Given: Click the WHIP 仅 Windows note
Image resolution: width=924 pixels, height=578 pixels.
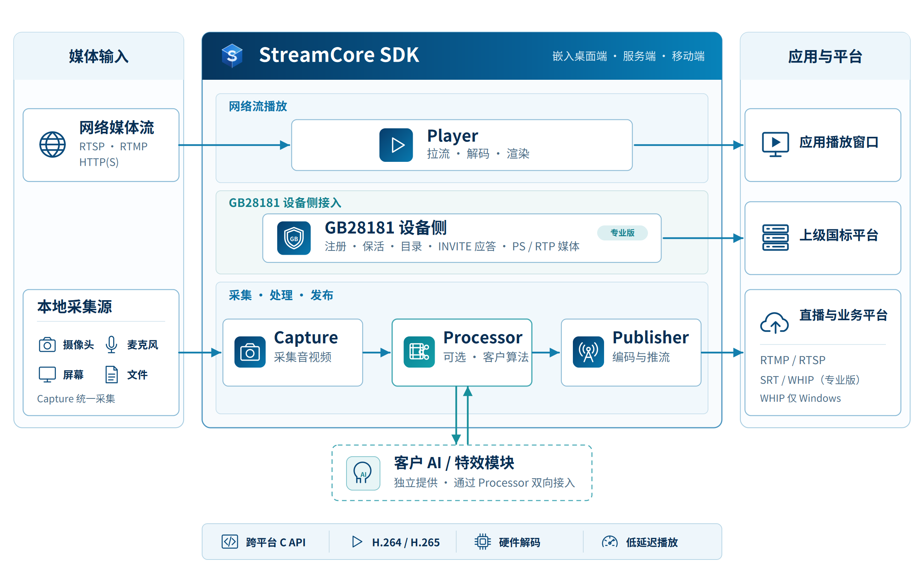Looking at the screenshot, I should tap(800, 398).
